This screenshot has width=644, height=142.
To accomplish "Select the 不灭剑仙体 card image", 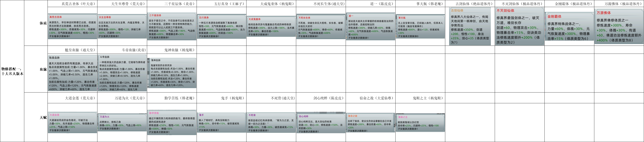I will click(520, 26).
